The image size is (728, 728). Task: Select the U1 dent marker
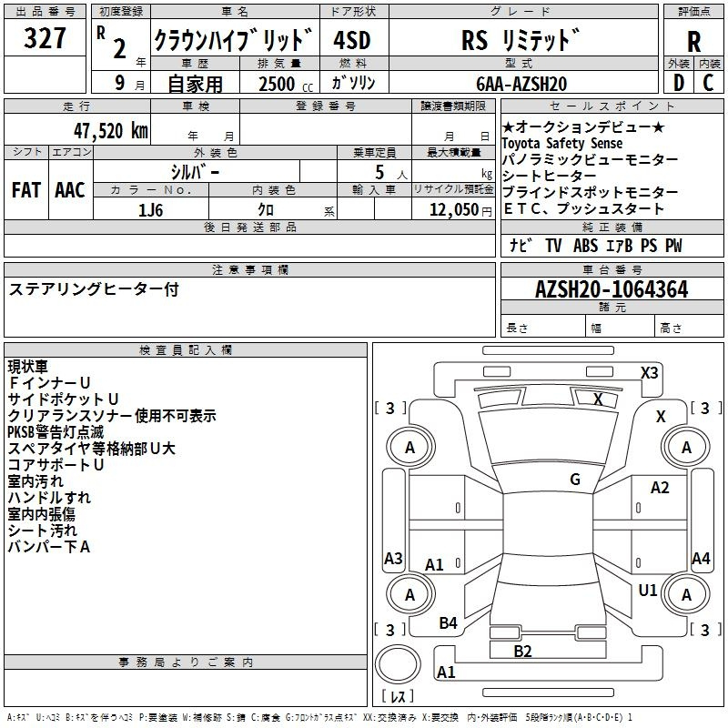648,591
